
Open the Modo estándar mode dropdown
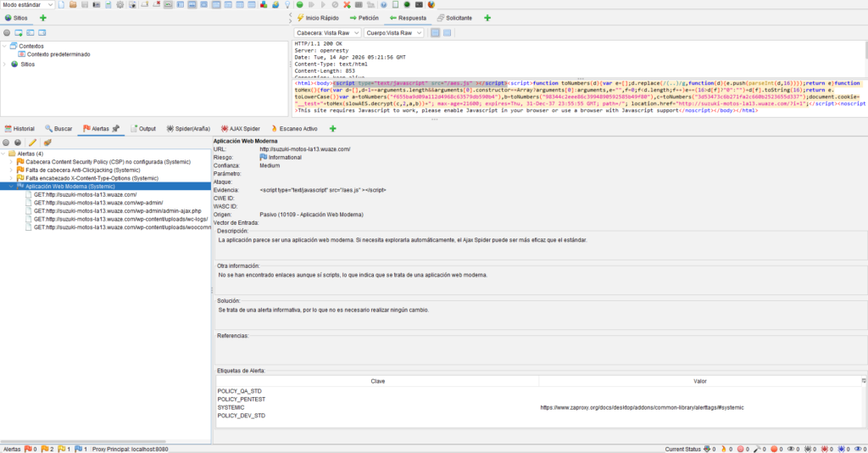click(28, 4)
